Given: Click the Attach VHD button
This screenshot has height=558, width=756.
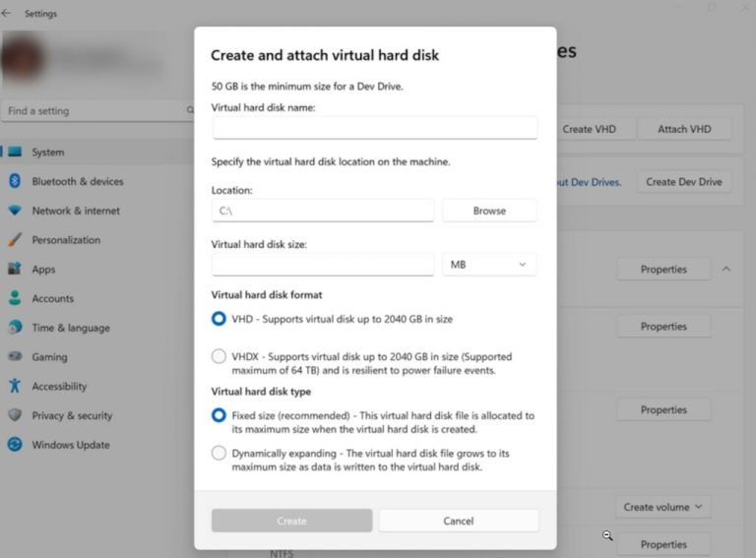Looking at the screenshot, I should (684, 129).
